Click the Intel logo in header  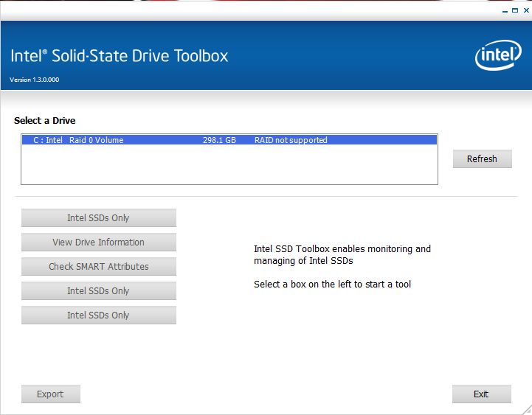(498, 55)
